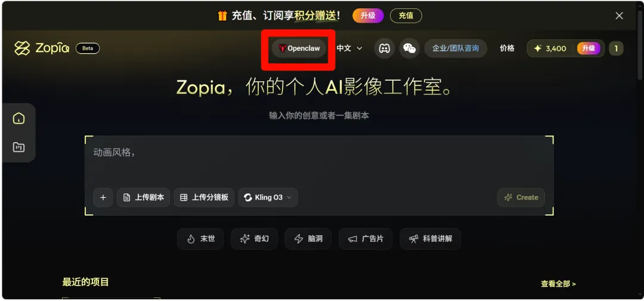Open the WeChat contact icon
The height and width of the screenshot is (301, 644).
[409, 48]
